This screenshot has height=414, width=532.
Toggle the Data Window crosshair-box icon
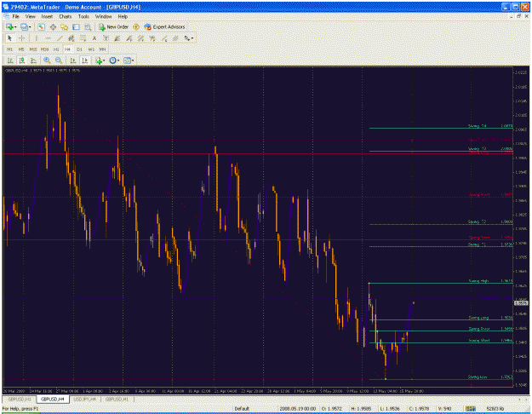[53, 26]
